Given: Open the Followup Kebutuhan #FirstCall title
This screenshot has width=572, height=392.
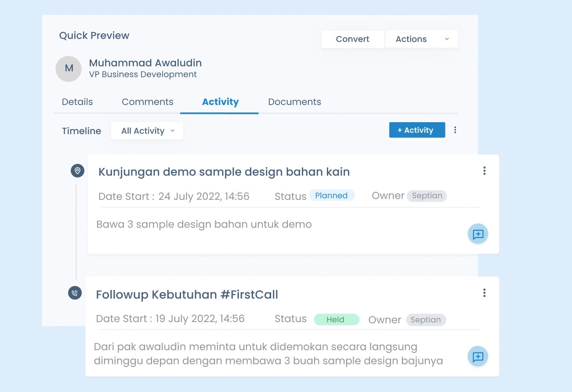Looking at the screenshot, I should [187, 294].
